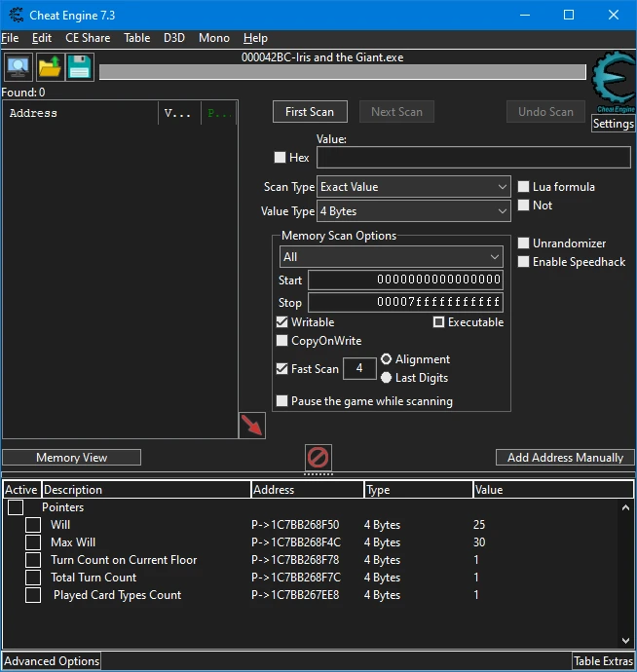Save the table using floppy disk icon

80,67
